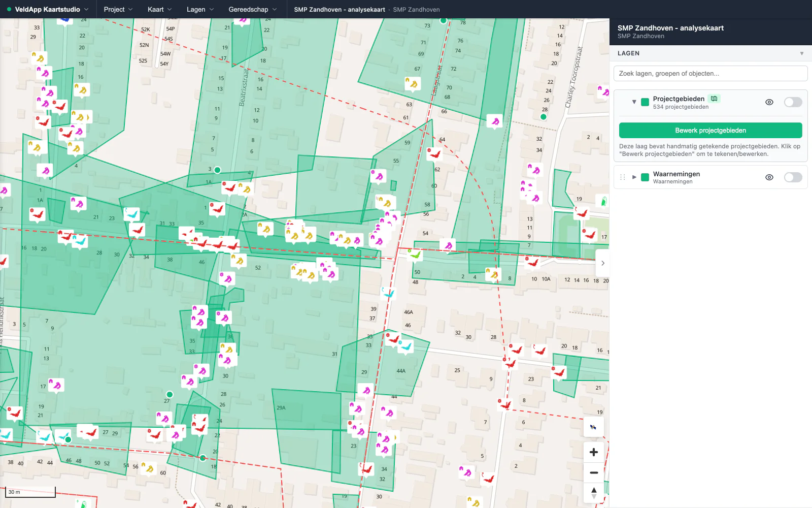
Task: Select the green bird marker near house 50
Action: tap(415, 255)
